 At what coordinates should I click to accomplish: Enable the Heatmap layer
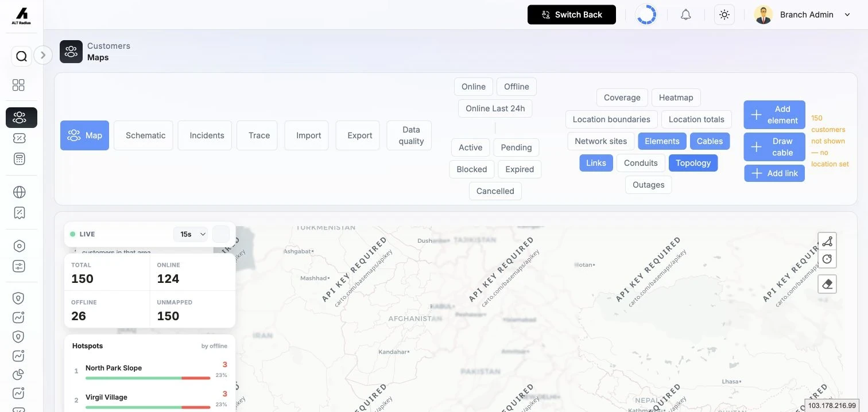click(x=676, y=98)
